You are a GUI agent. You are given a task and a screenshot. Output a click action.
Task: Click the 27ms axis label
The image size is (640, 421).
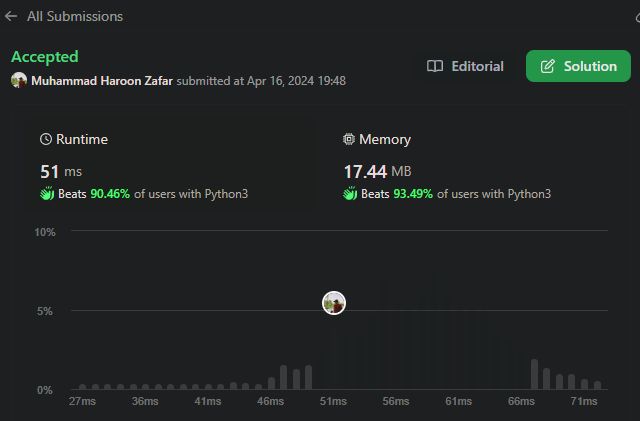pos(83,401)
